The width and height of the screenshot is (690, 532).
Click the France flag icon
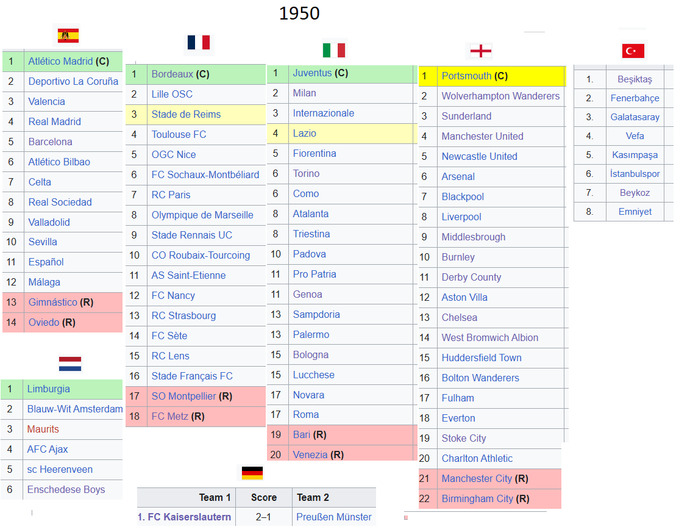pyautogui.click(x=198, y=43)
